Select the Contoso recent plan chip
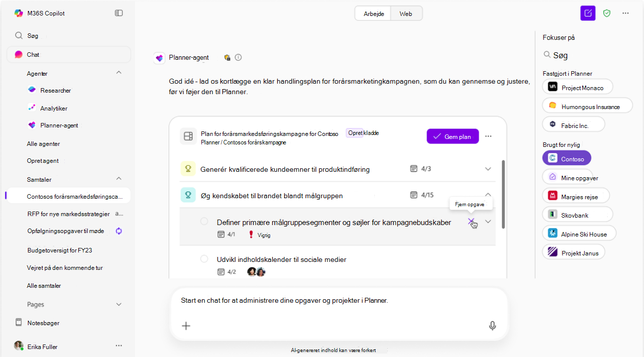This screenshot has height=357, width=644. pyautogui.click(x=566, y=158)
